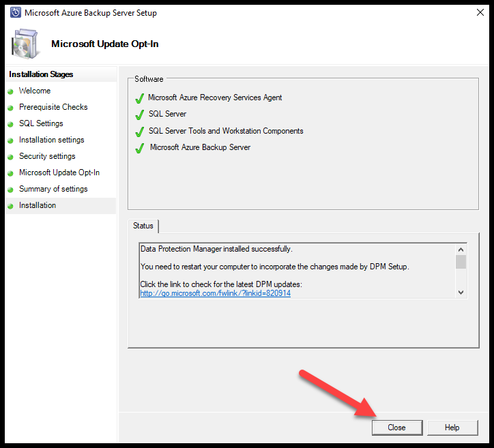Click the green dot beside Summary of settings
494x448 pixels.
[x=10, y=190]
